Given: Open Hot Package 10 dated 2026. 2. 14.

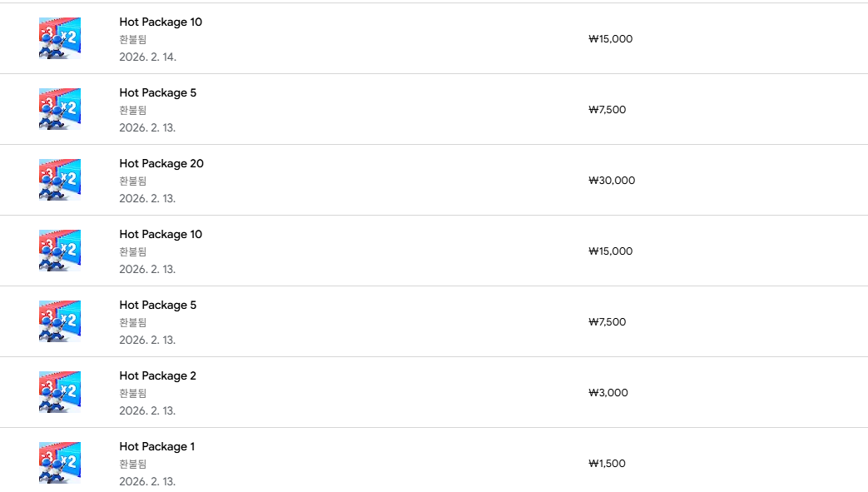Looking at the screenshot, I should (x=161, y=22).
